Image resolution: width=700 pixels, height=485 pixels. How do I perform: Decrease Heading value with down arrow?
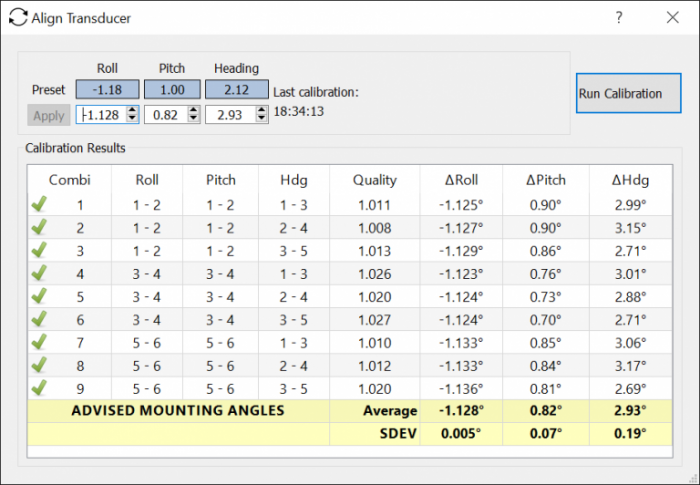pyautogui.click(x=262, y=119)
